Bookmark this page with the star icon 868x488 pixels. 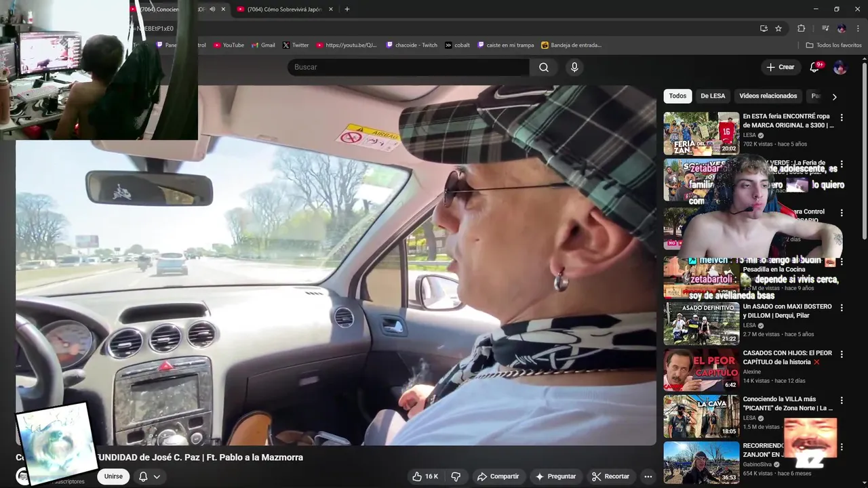coord(778,28)
